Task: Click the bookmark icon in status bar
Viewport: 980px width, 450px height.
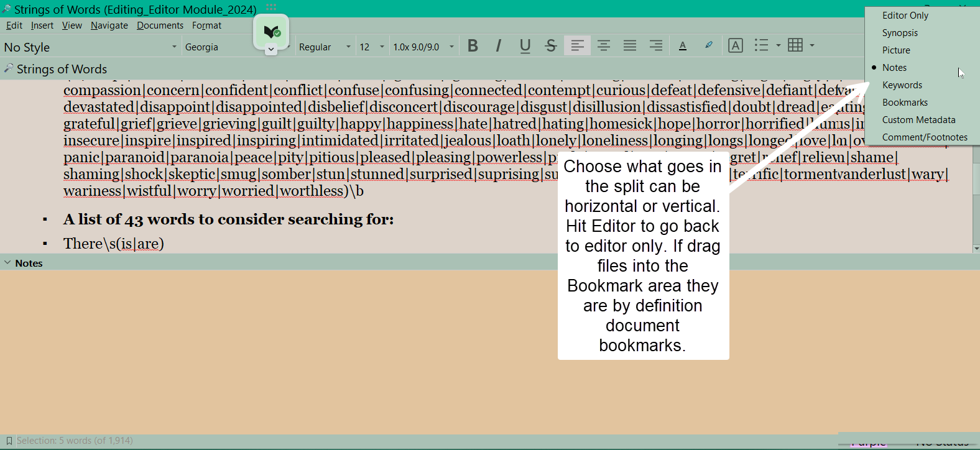Action: pos(9,441)
